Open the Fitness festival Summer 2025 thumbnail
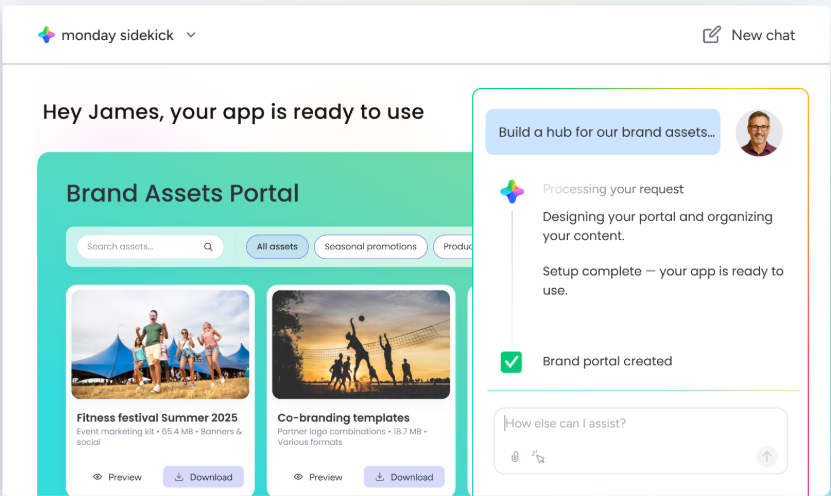This screenshot has height=496, width=831. coord(160,344)
